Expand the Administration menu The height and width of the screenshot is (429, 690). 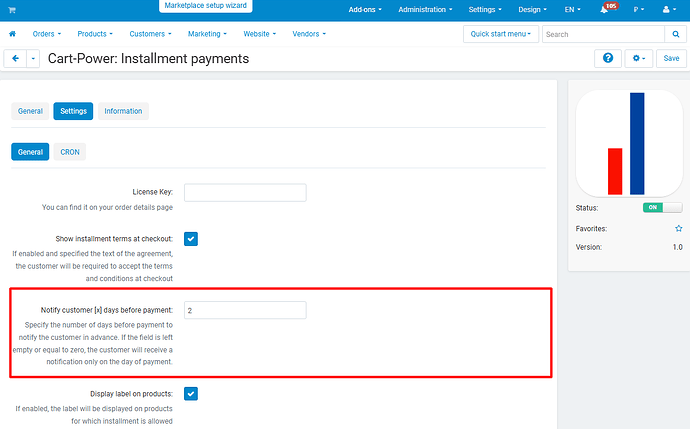coord(425,10)
